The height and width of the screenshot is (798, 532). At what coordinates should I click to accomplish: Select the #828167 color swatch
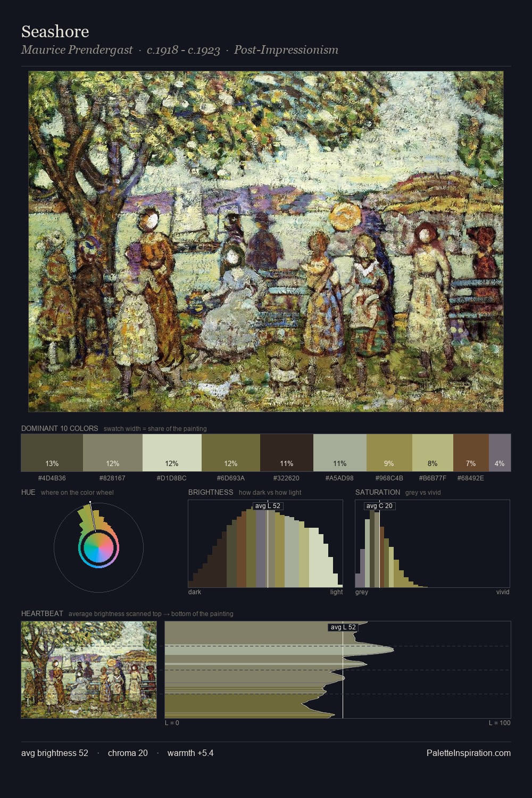[x=113, y=453]
